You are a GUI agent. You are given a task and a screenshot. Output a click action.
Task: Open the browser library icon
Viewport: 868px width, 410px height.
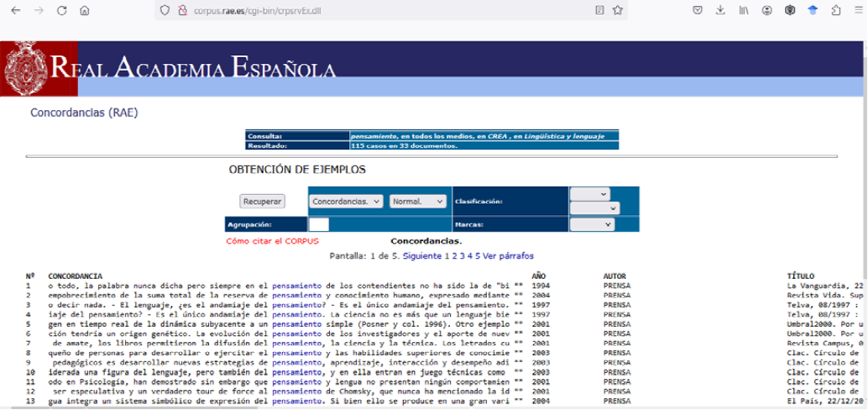click(744, 10)
